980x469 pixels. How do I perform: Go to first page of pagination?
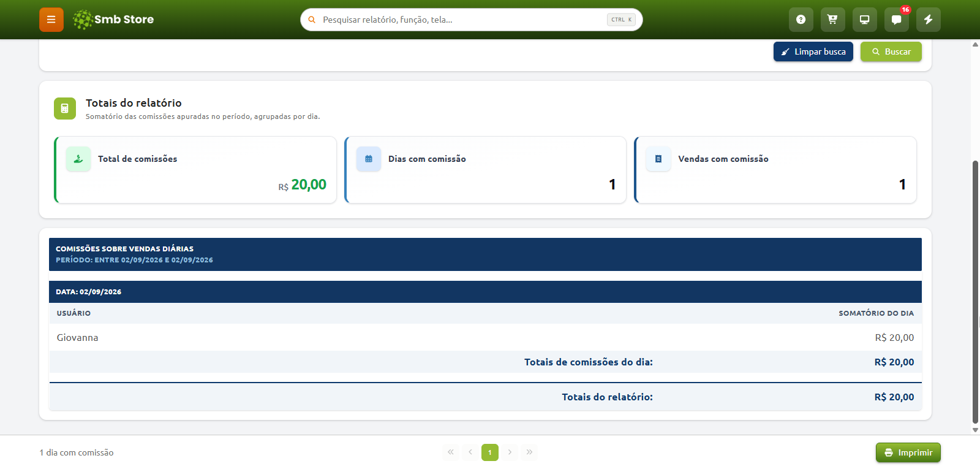[451, 452]
